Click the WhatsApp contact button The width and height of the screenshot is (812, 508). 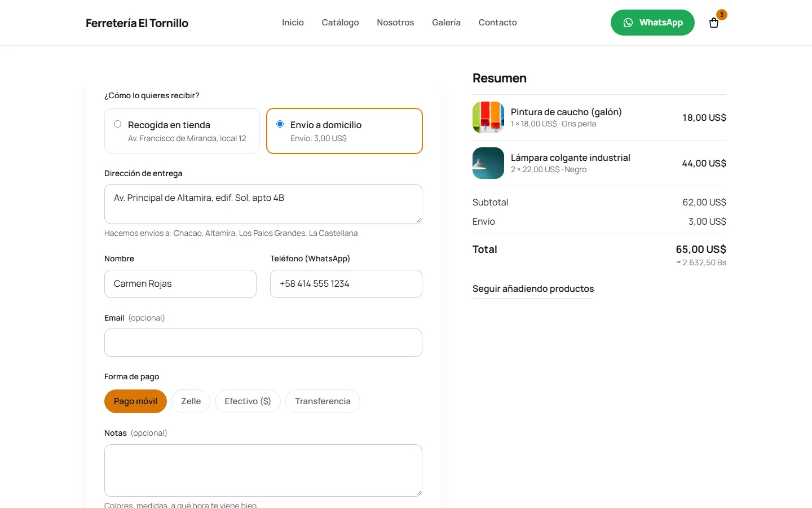pyautogui.click(x=652, y=23)
